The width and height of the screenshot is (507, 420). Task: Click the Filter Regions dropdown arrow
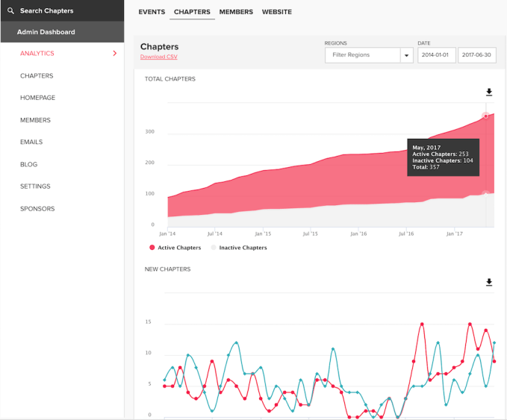(406, 55)
